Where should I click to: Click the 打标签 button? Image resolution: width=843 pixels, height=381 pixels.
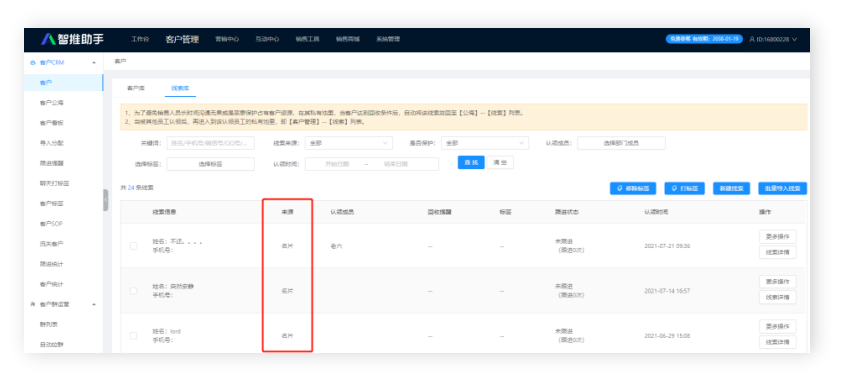coord(684,189)
